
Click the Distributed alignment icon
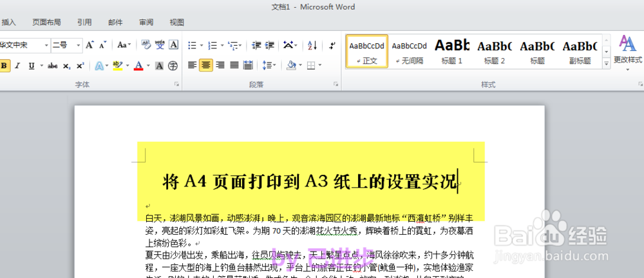pos(248,65)
